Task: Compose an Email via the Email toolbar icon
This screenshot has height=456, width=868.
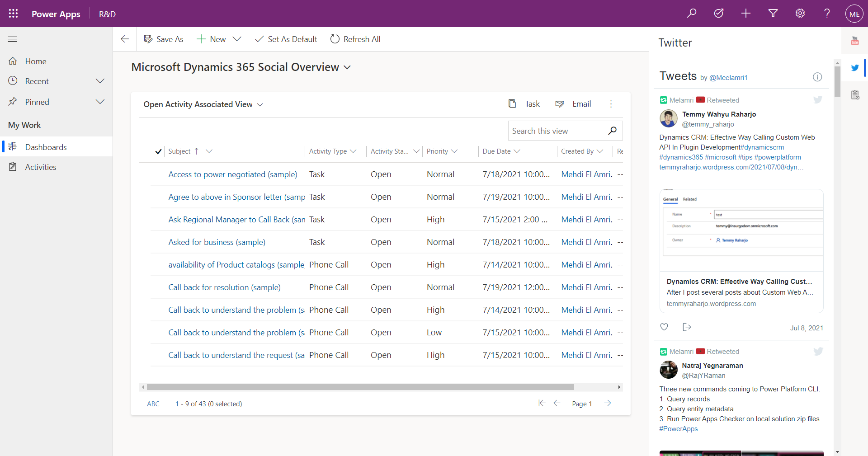Action: [x=572, y=104]
